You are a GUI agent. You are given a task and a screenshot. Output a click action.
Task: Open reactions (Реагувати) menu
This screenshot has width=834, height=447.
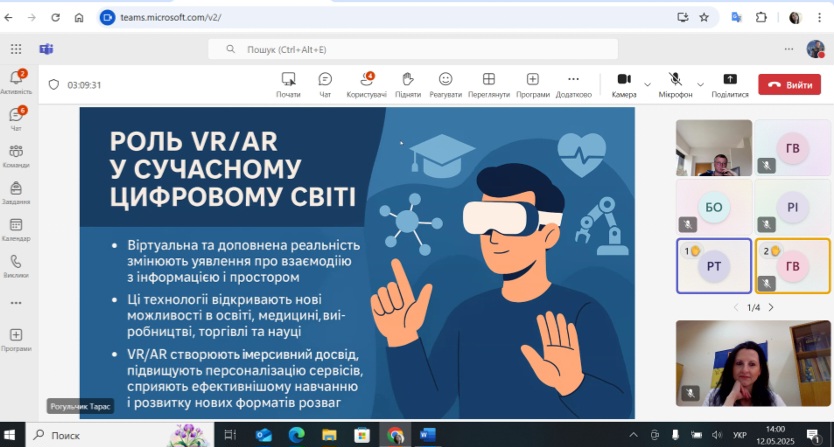point(445,83)
